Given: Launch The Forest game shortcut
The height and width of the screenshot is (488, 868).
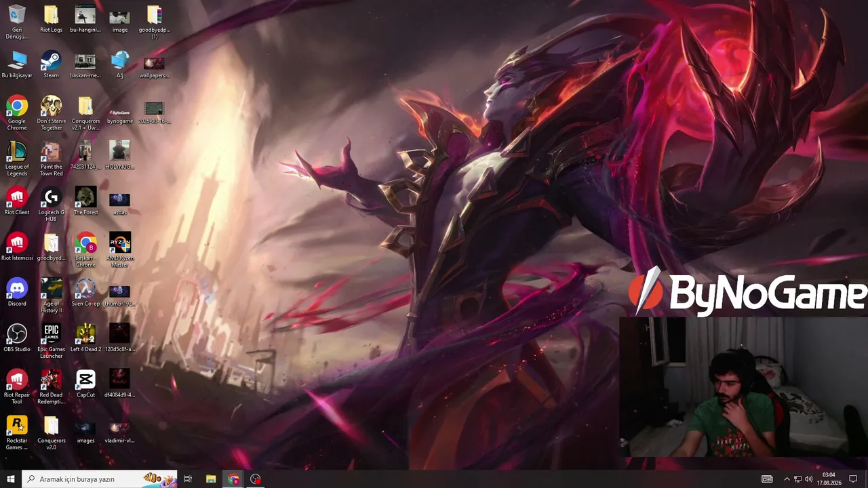Looking at the screenshot, I should (85, 197).
